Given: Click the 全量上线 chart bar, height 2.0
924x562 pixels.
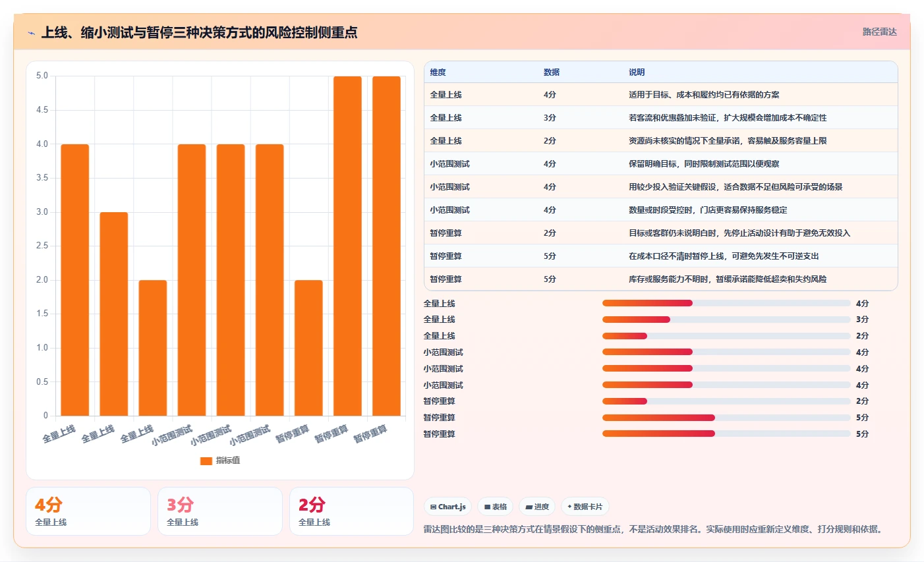Looking at the screenshot, I should pos(153,348).
